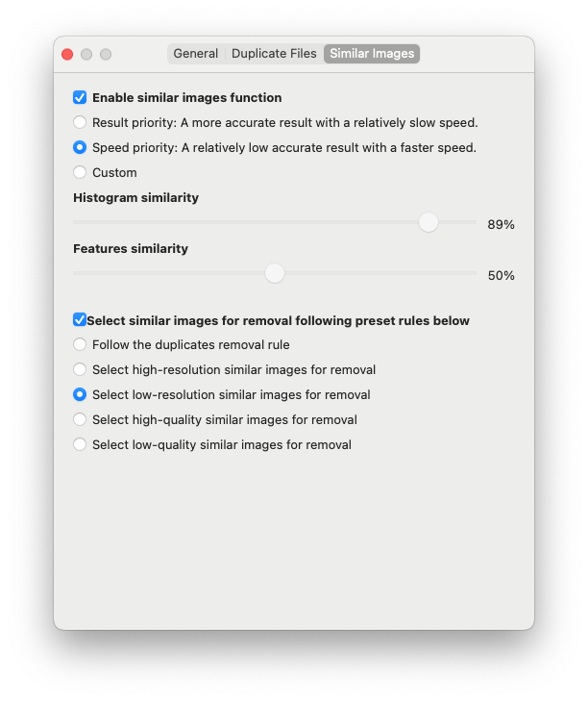Uncheck Enable similar images function
The width and height of the screenshot is (588, 701).
80,97
